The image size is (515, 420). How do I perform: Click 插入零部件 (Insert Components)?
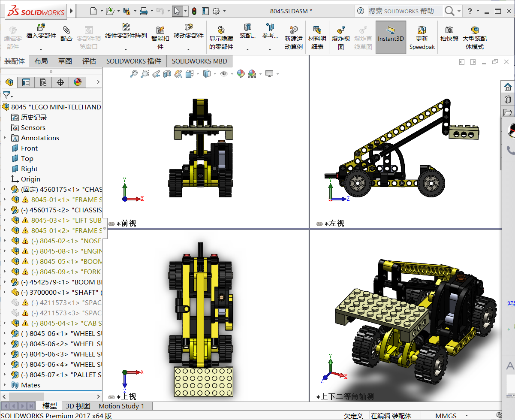click(41, 32)
